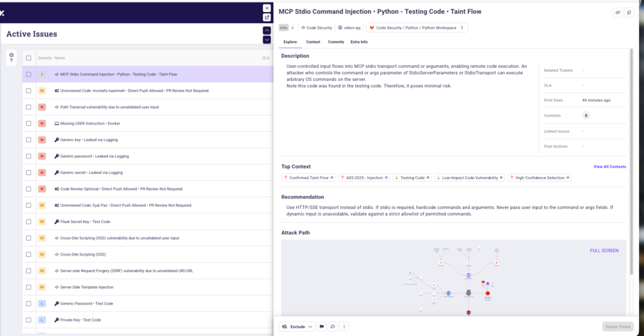Tick the select-all checkbox in table header
Image resolution: width=644 pixels, height=336 pixels.
[x=28, y=58]
